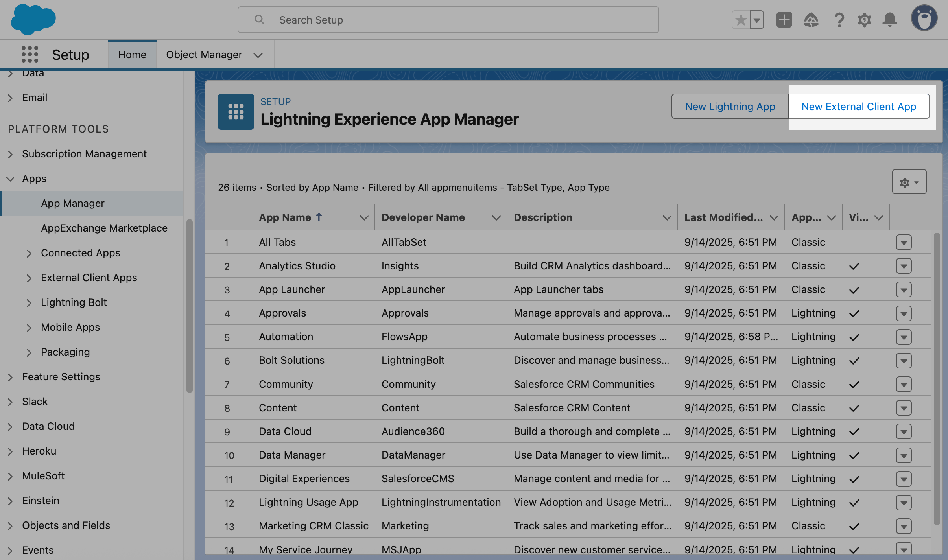Image resolution: width=948 pixels, height=560 pixels.
Task: Click the New Lightning App button
Action: 730,106
